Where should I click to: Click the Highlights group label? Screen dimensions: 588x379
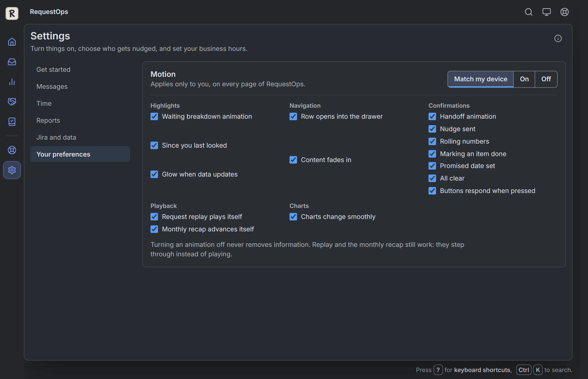point(165,105)
